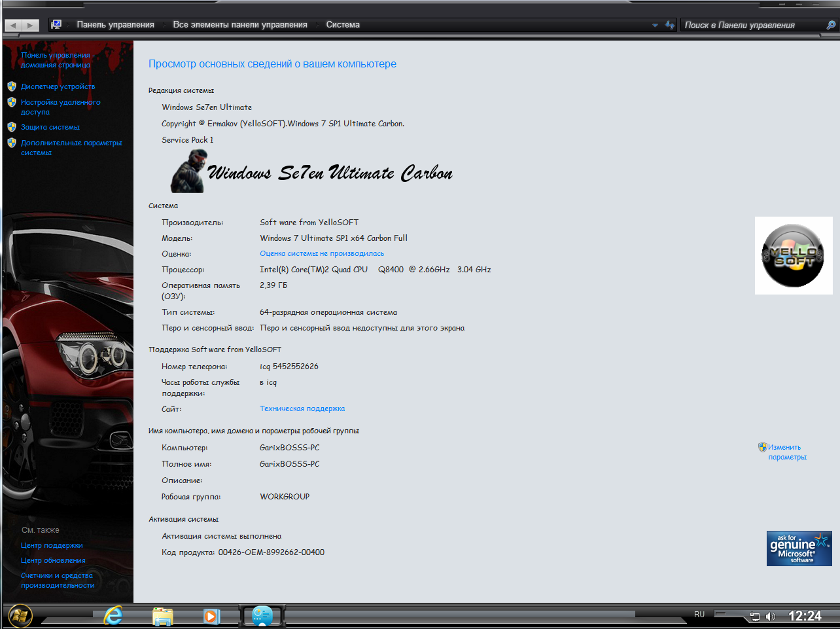The image size is (840, 629).
Task: Click the active Control Panel taskbar button
Action: point(262,615)
